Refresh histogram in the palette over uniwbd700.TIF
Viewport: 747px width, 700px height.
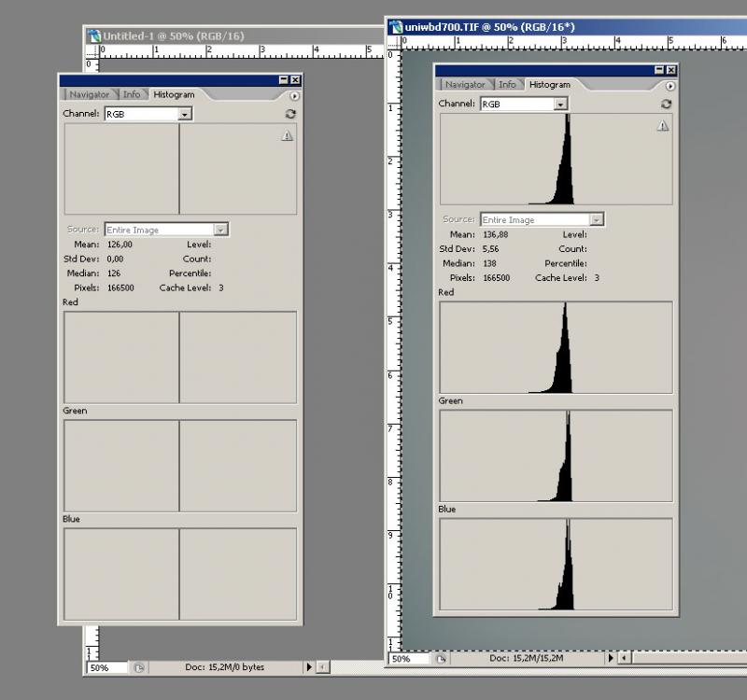[x=666, y=104]
